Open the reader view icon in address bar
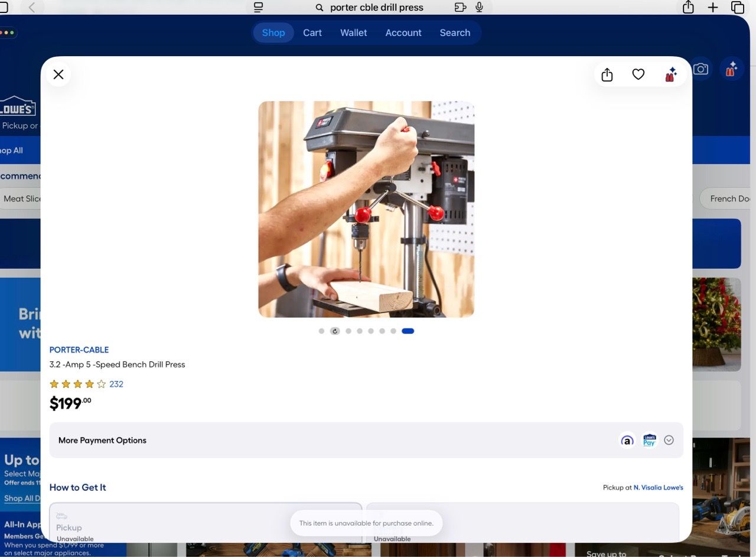 click(258, 7)
